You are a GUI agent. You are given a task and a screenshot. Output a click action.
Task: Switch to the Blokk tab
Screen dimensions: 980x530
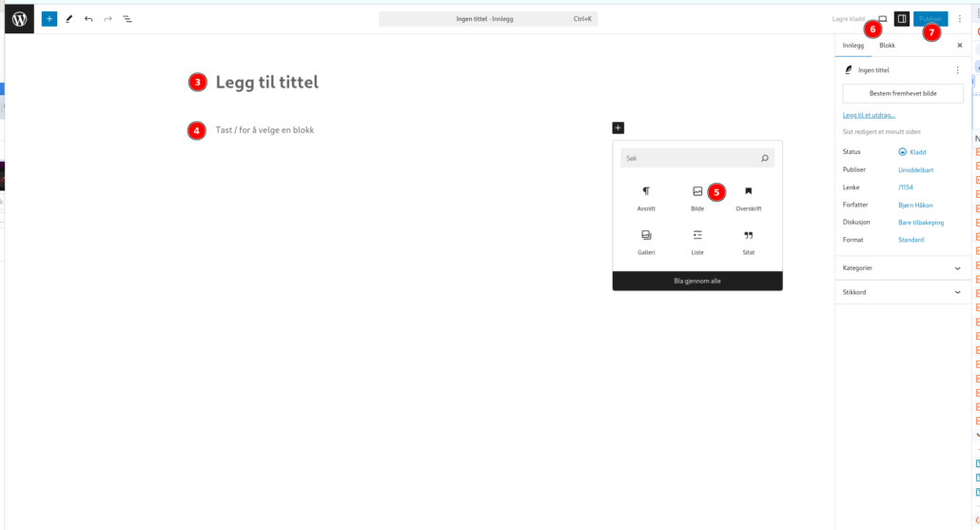[x=887, y=45]
